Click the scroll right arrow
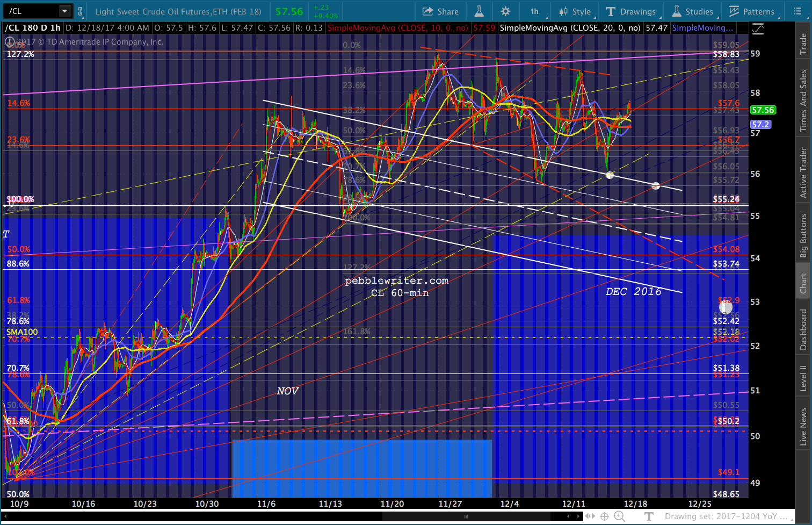Screen dimensions: 812x525 point(578,517)
